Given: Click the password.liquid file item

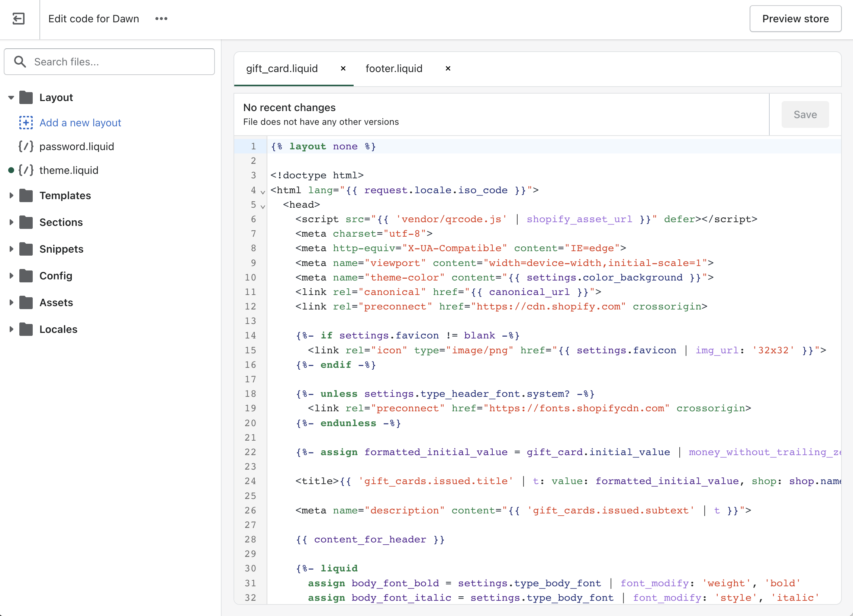Looking at the screenshot, I should (77, 146).
